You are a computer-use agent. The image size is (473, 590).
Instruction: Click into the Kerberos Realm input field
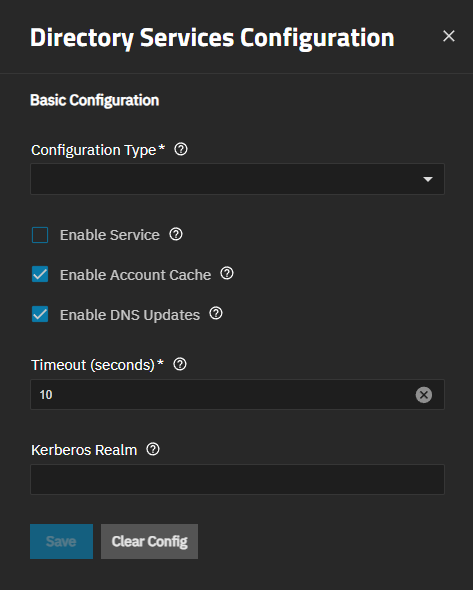pos(237,480)
